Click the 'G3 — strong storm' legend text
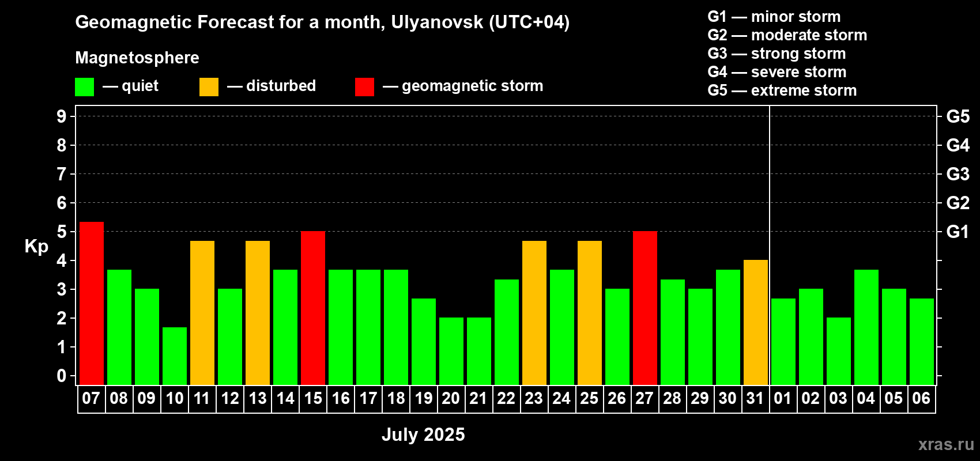The width and height of the screenshot is (980, 461). 777,54
